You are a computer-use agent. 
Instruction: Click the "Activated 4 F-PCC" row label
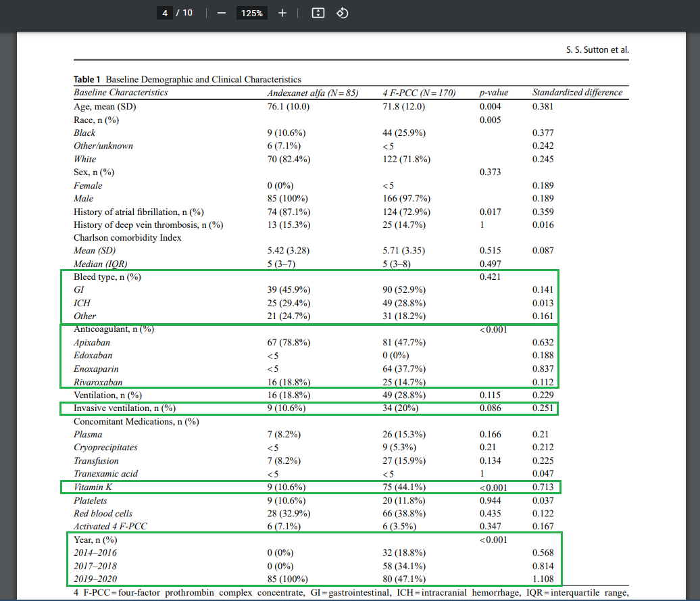click(x=110, y=527)
